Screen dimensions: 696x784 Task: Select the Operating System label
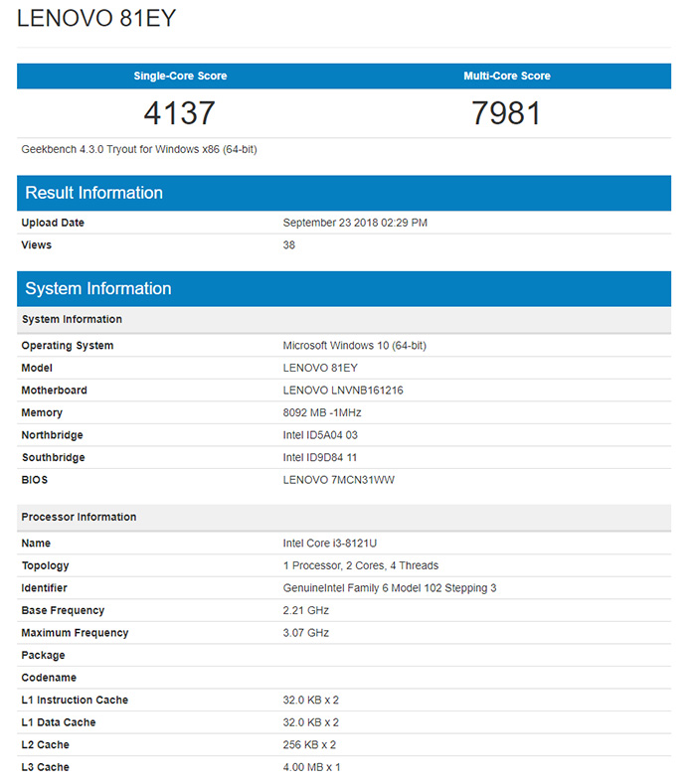68,346
